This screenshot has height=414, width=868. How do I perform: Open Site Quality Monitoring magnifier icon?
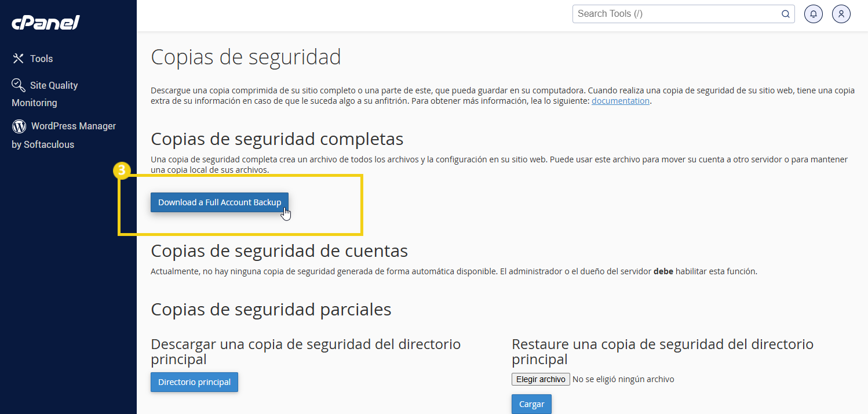point(19,85)
